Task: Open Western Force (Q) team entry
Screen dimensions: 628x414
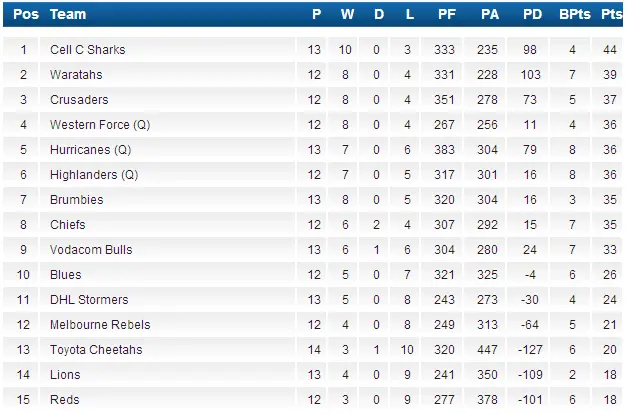Action: (99, 125)
